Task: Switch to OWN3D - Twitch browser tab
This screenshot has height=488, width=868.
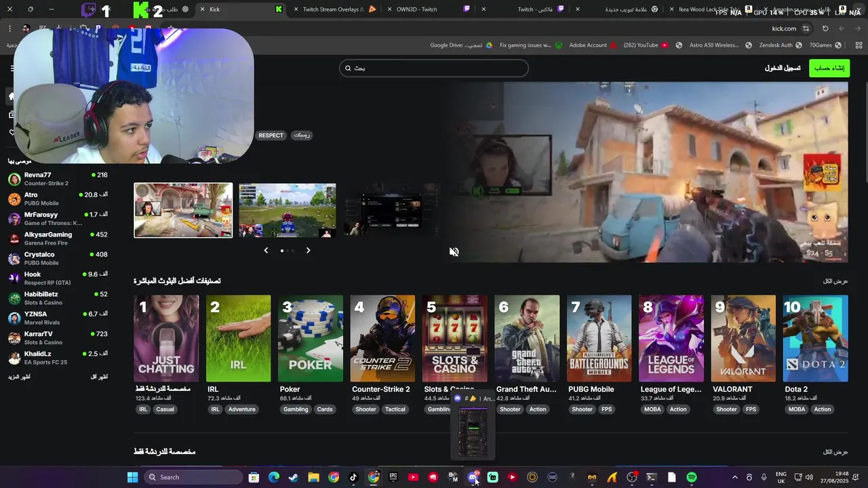Action: (431, 9)
